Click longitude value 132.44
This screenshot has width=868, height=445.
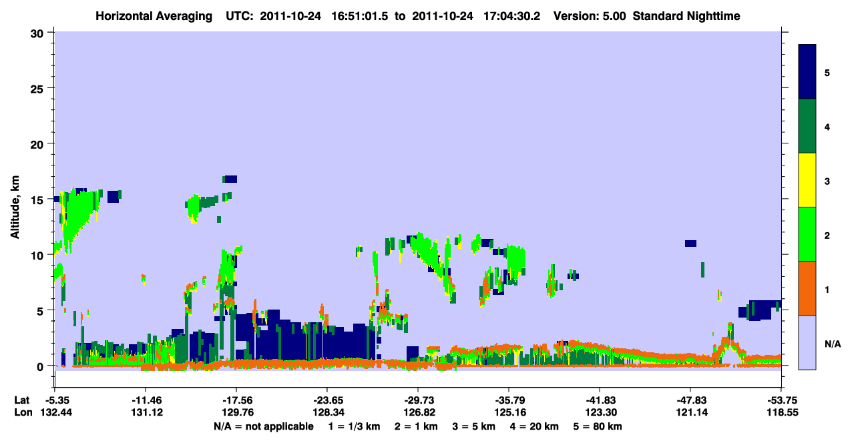(x=55, y=412)
